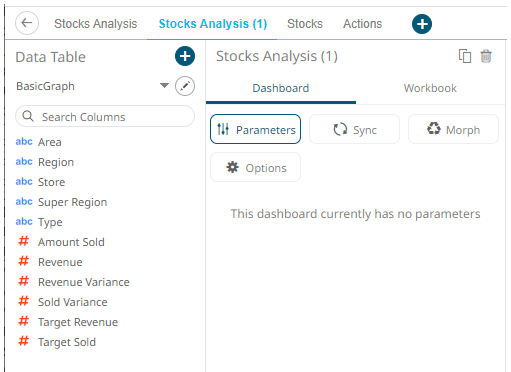This screenshot has height=372, width=511.
Task: Add a new dashboard tab with plus icon
Action: pos(422,24)
